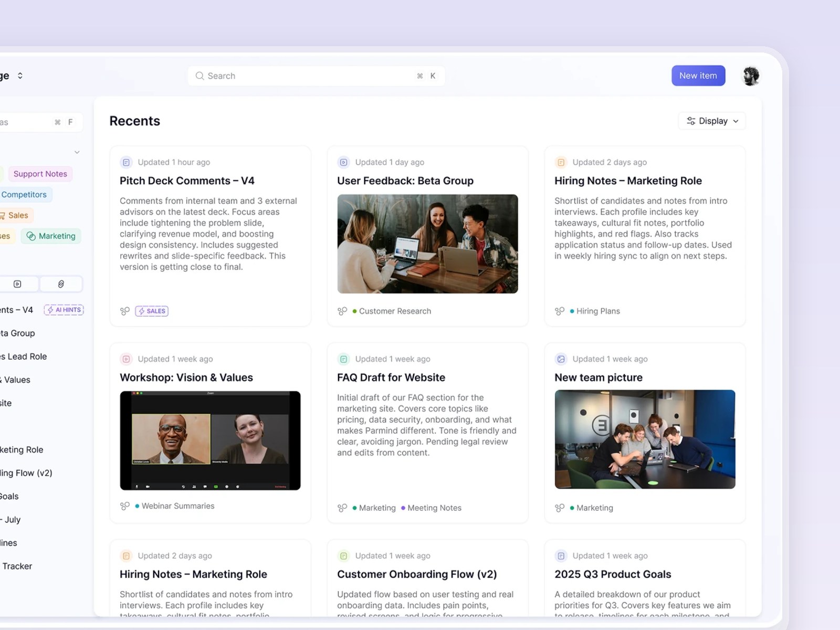Viewport: 840px width, 630px height.
Task: Open the New team picture thumbnail
Action: point(645,439)
